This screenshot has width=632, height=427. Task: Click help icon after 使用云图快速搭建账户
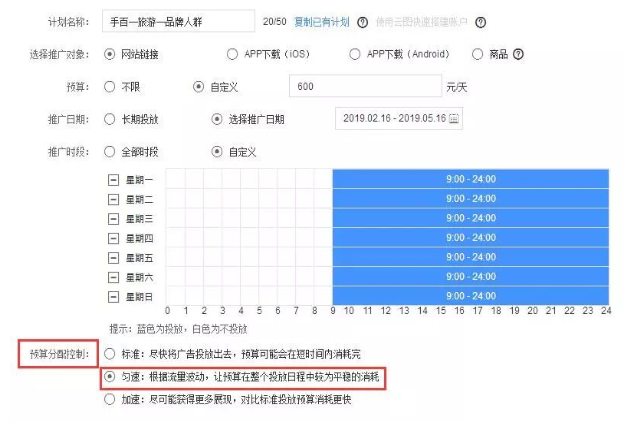click(x=481, y=21)
